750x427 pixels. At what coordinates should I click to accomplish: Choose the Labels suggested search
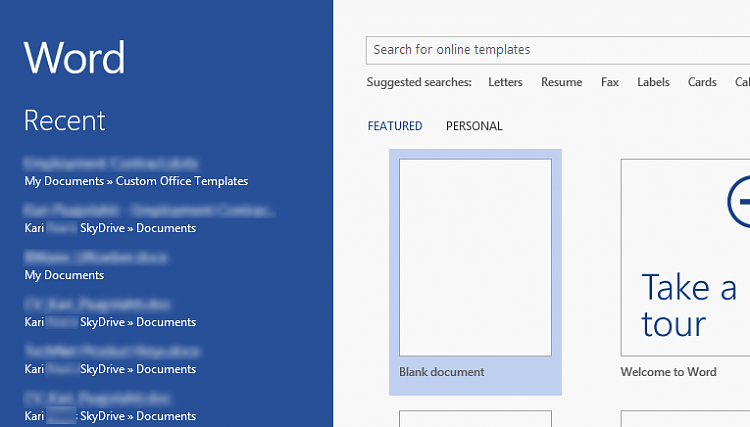pyautogui.click(x=653, y=82)
